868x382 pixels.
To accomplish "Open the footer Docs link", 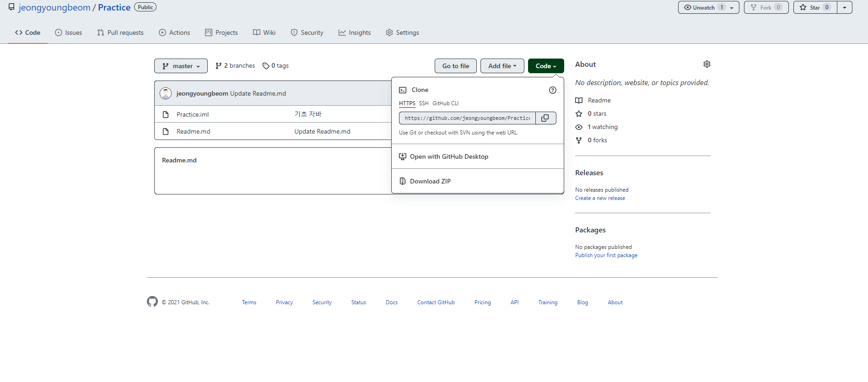I will [392, 302].
